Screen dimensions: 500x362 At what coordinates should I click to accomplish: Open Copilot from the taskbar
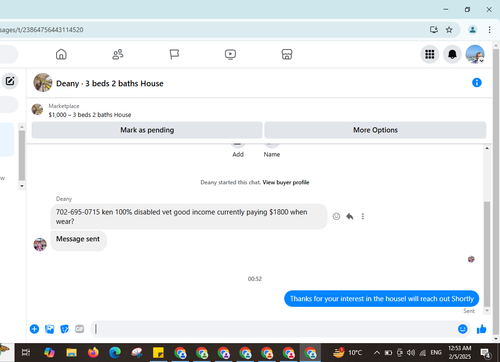[49, 352]
